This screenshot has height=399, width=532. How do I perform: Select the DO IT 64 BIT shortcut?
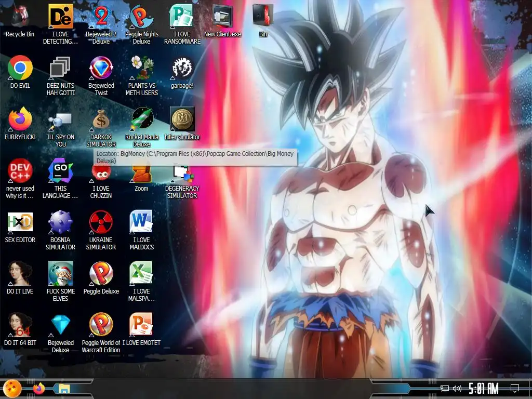[x=20, y=329]
